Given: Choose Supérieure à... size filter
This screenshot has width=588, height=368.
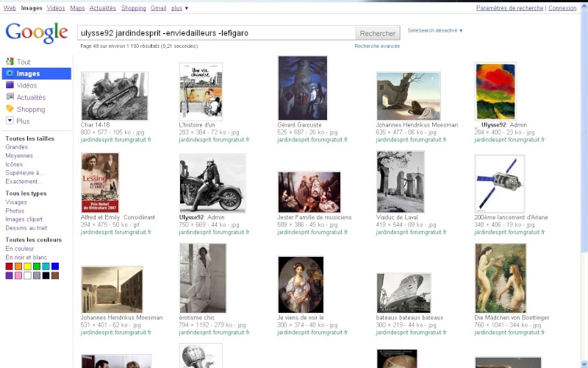Looking at the screenshot, I should click(25, 173).
